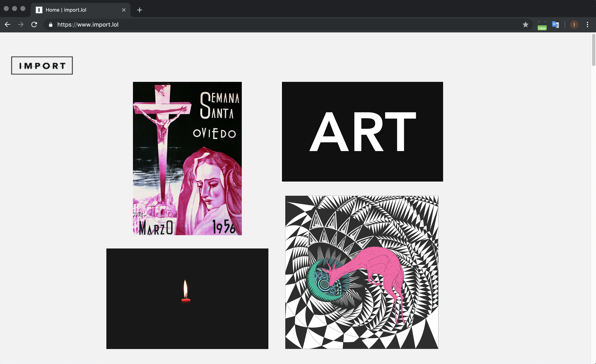Open the extension with green 'new' badge
596x364 pixels.
point(542,25)
